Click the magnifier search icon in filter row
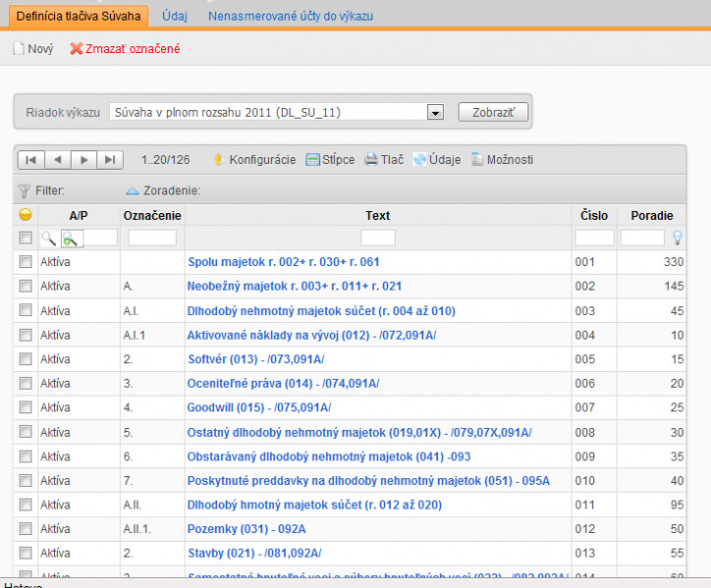Screen dimensions: 711x588 (48, 238)
